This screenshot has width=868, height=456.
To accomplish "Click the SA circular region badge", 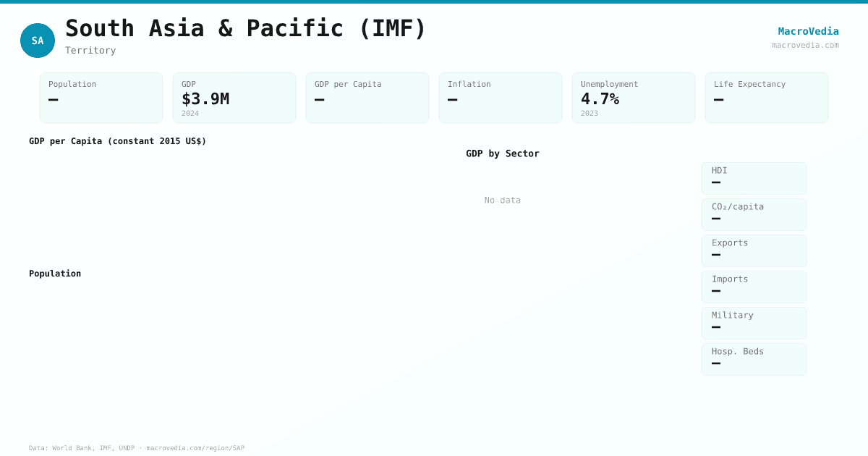I will click(x=38, y=41).
